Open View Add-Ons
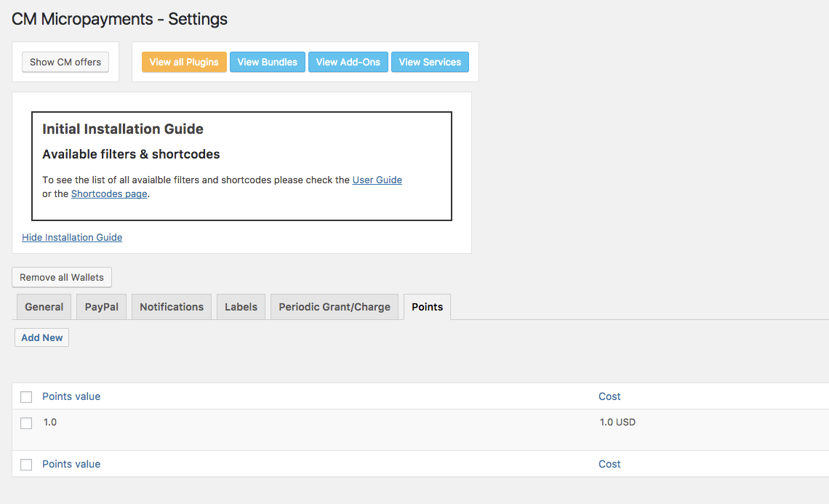The height and width of the screenshot is (504, 829). 348,62
